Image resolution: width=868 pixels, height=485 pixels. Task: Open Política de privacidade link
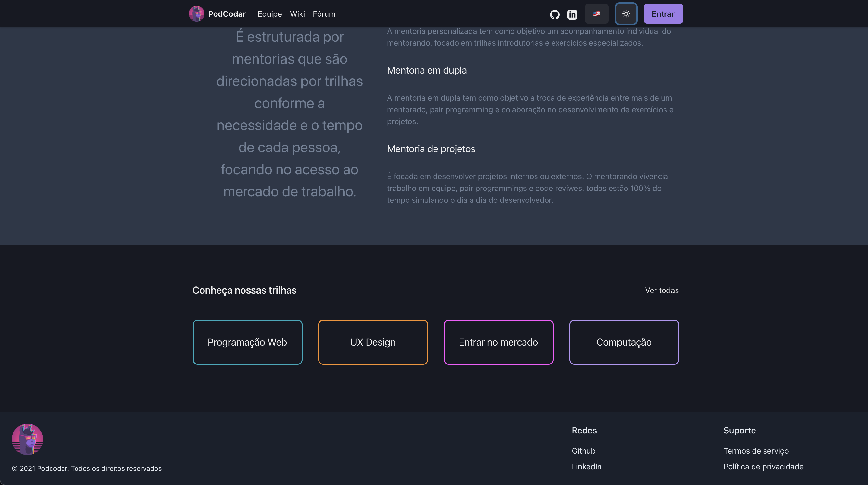763,466
